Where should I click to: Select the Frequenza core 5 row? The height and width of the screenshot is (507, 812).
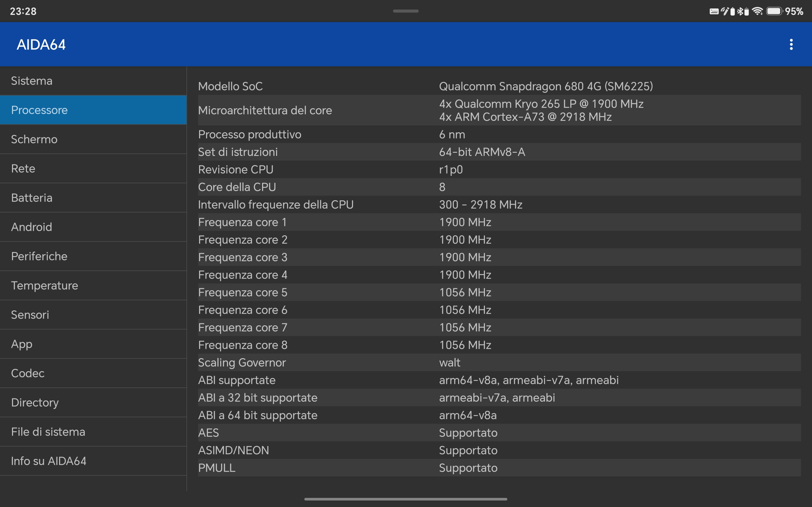pos(499,292)
